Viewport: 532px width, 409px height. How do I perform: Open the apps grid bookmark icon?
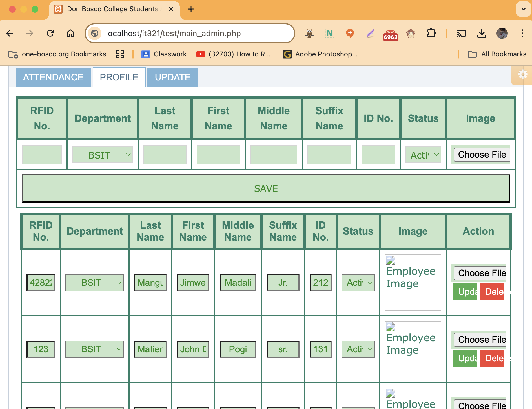120,54
